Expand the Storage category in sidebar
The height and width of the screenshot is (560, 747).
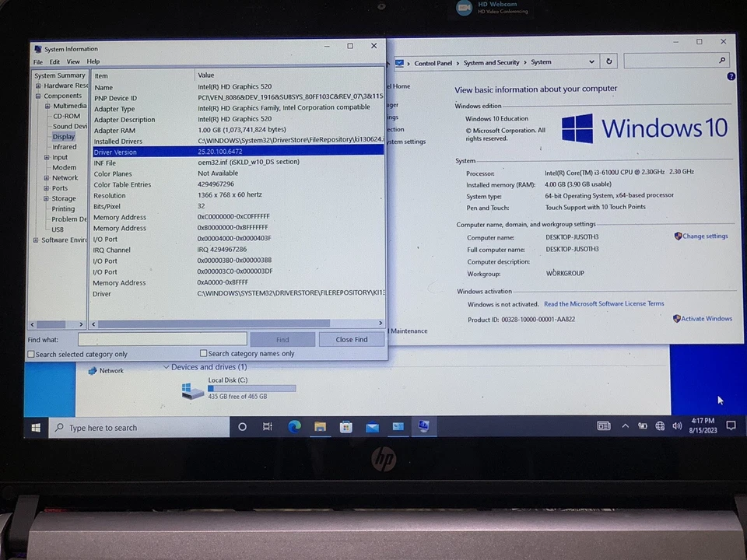(x=47, y=198)
